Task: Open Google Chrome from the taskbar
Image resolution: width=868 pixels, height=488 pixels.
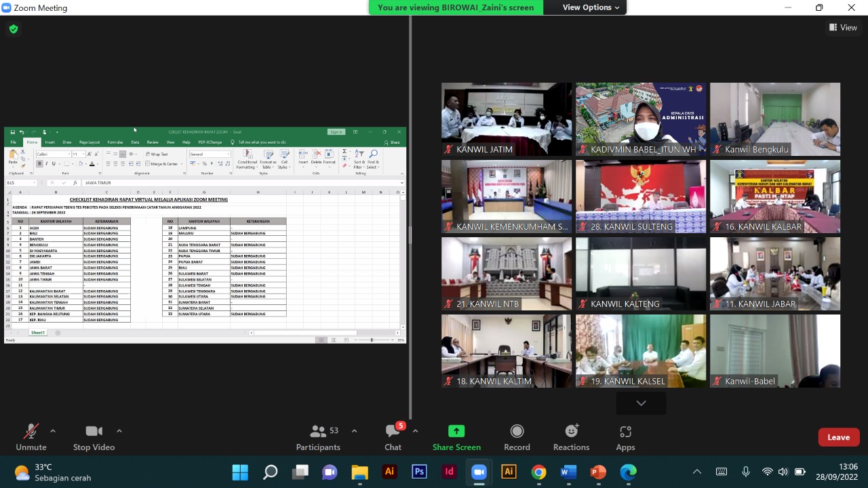Action: coord(538,472)
